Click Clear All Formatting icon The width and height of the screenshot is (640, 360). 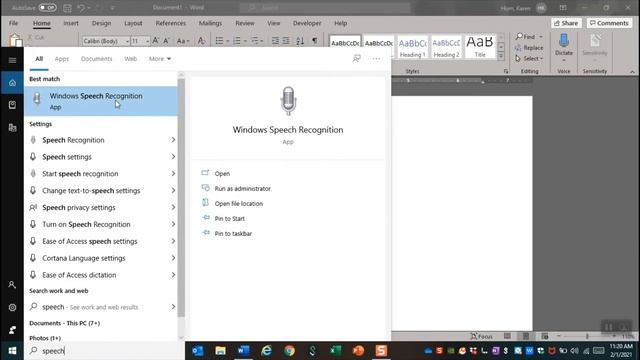click(x=201, y=40)
